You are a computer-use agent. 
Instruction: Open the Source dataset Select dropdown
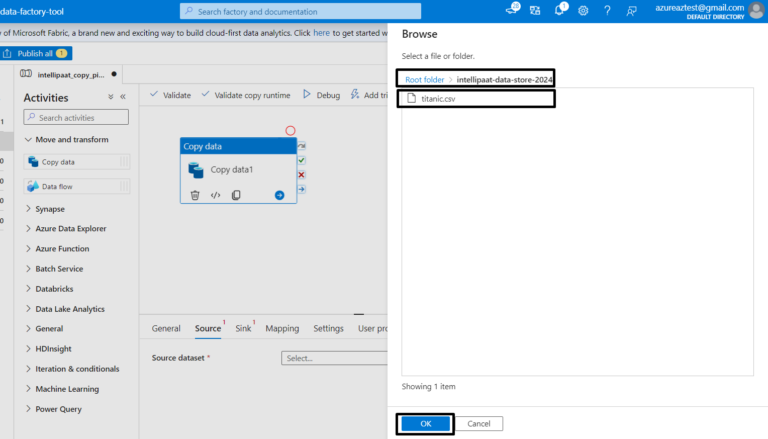pos(335,358)
